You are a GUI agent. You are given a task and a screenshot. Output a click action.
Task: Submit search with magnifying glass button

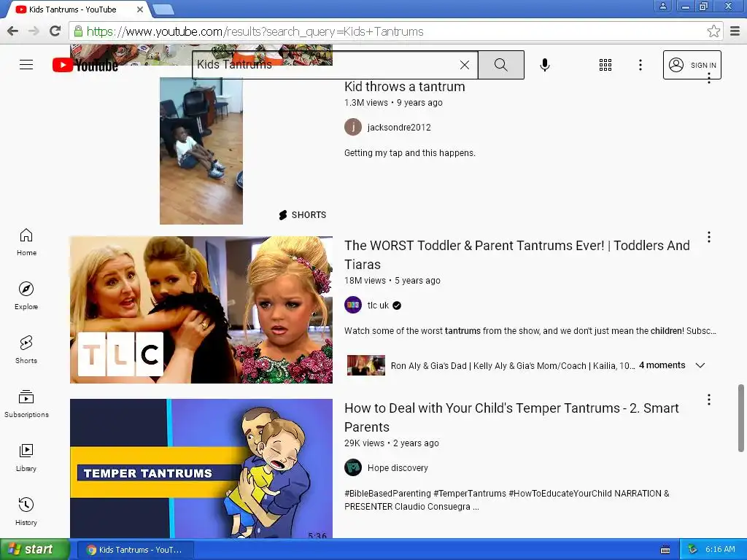500,65
